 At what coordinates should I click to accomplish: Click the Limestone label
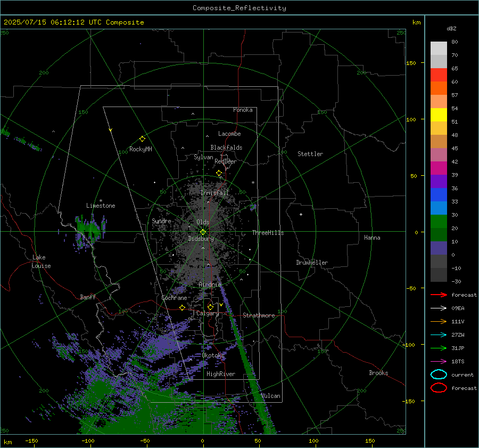point(101,206)
